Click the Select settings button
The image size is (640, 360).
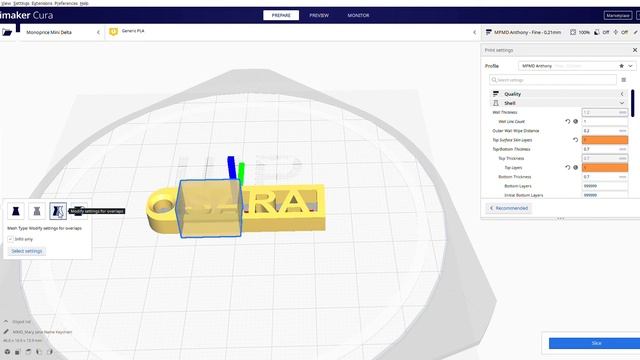(27, 251)
